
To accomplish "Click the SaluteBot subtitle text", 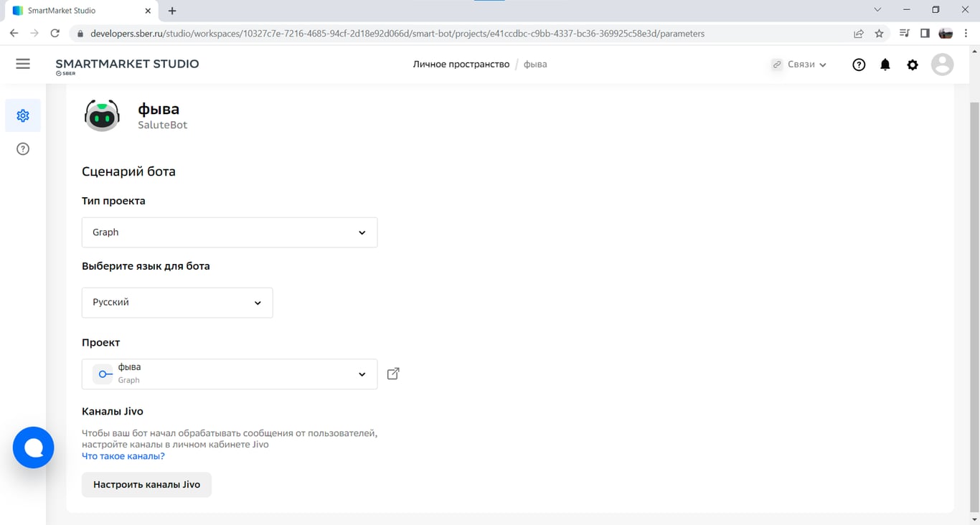I will pos(163,125).
